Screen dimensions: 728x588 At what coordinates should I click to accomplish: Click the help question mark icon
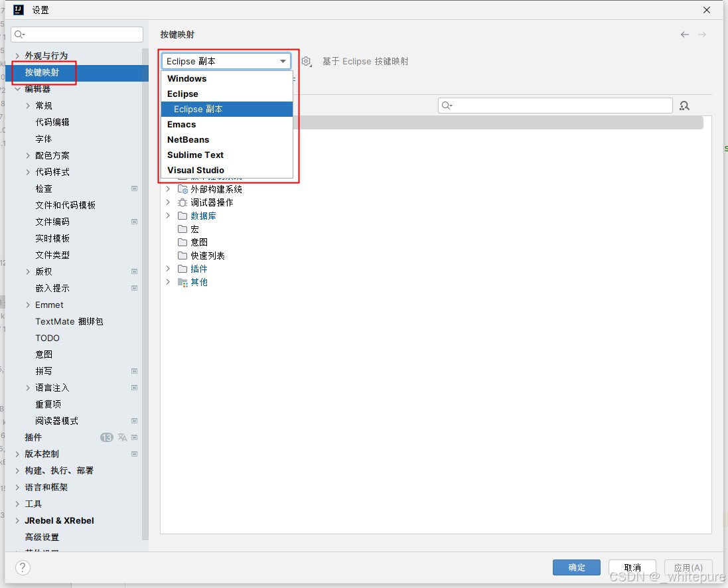tap(23, 567)
